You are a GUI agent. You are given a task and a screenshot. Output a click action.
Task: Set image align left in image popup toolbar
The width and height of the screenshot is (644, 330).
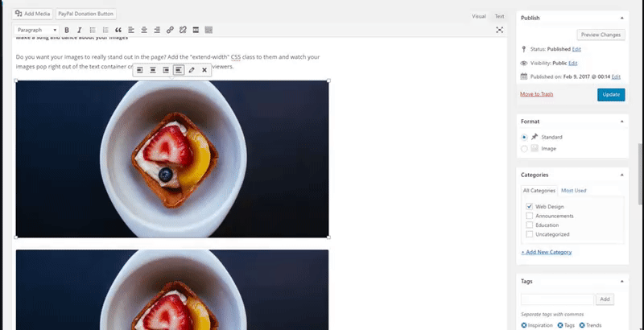pyautogui.click(x=139, y=70)
